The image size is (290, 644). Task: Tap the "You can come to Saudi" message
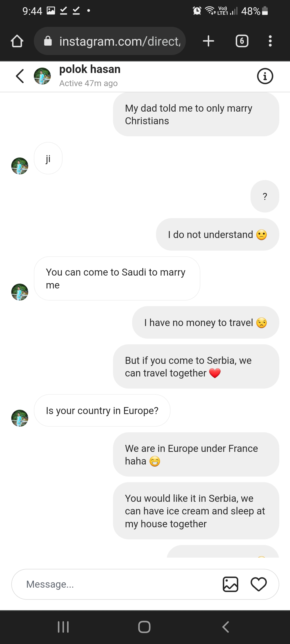point(117,279)
